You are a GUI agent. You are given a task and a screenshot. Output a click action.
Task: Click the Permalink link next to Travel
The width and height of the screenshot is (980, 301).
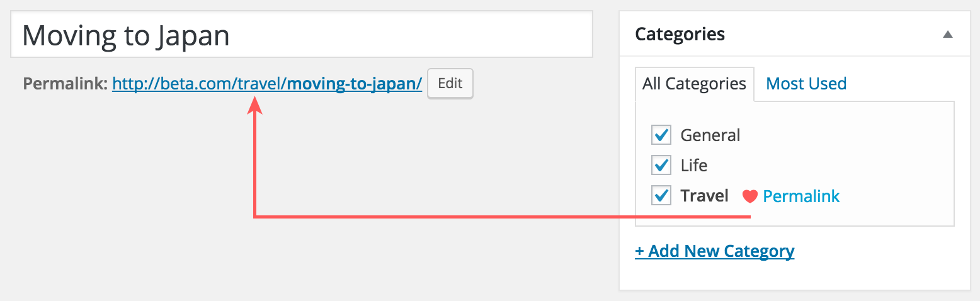click(801, 196)
